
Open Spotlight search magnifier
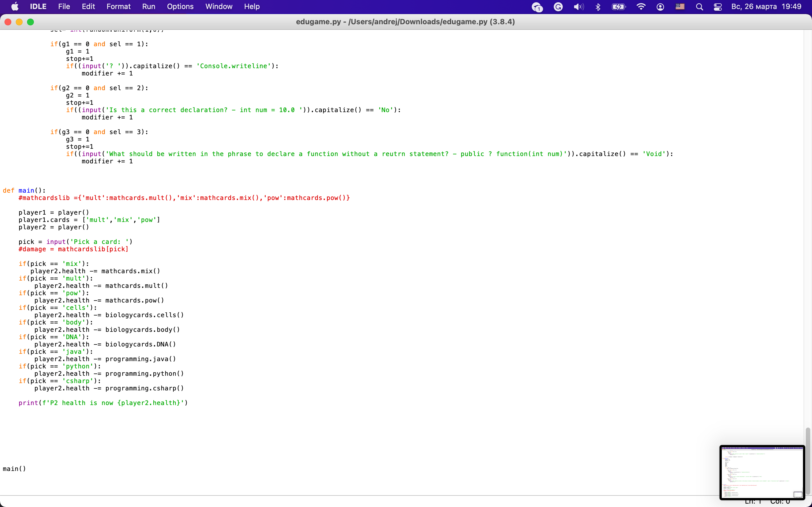click(699, 7)
